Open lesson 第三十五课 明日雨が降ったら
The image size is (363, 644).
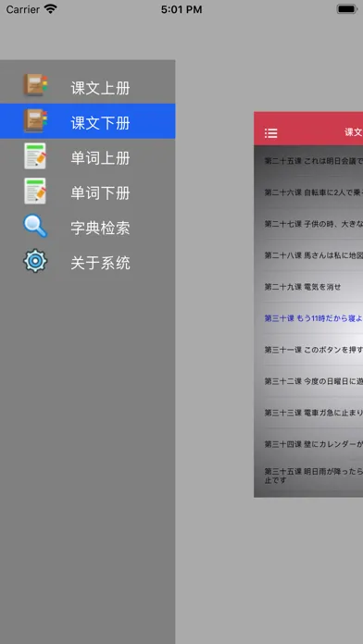tap(308, 476)
